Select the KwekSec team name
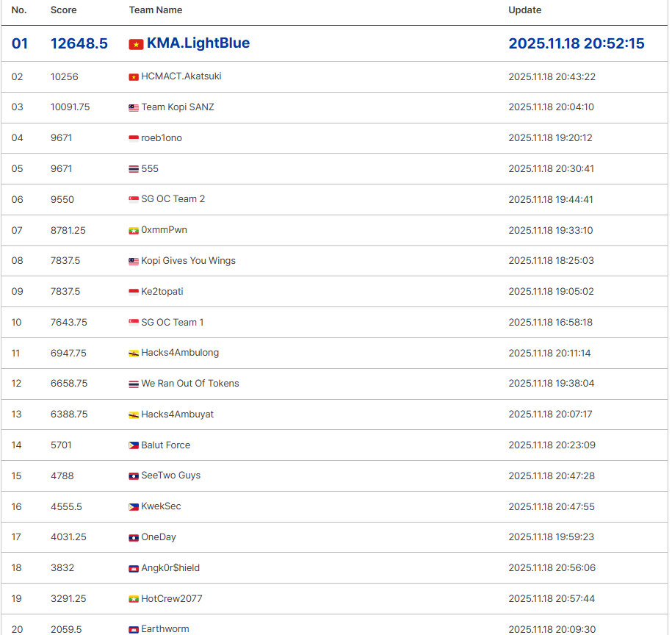The image size is (672, 635). [x=161, y=506]
